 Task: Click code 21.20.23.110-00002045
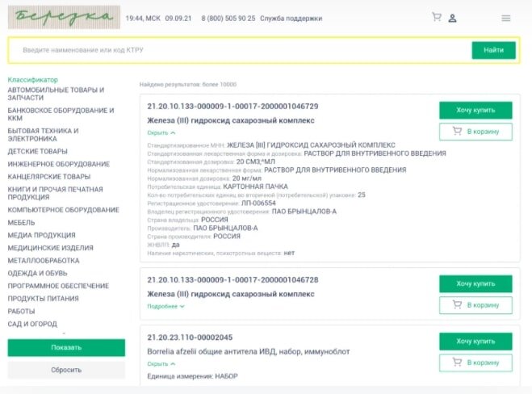point(190,337)
